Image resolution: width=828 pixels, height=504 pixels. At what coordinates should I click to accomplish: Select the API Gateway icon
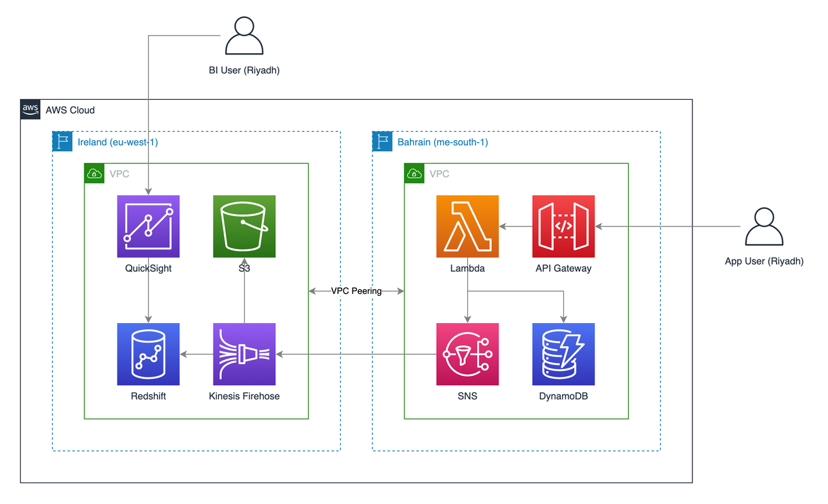tap(563, 226)
